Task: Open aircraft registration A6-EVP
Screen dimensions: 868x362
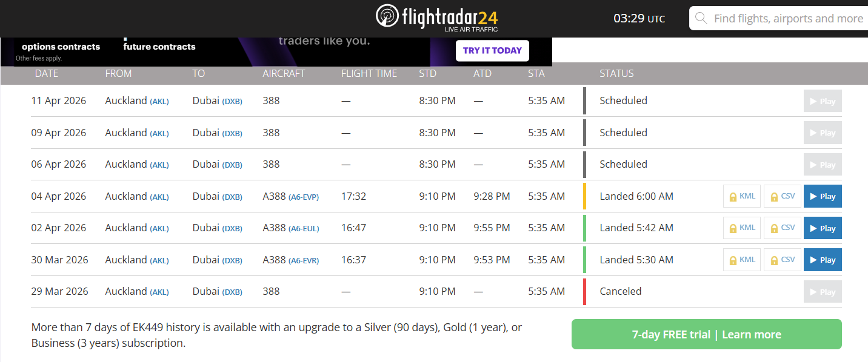Action: click(304, 197)
